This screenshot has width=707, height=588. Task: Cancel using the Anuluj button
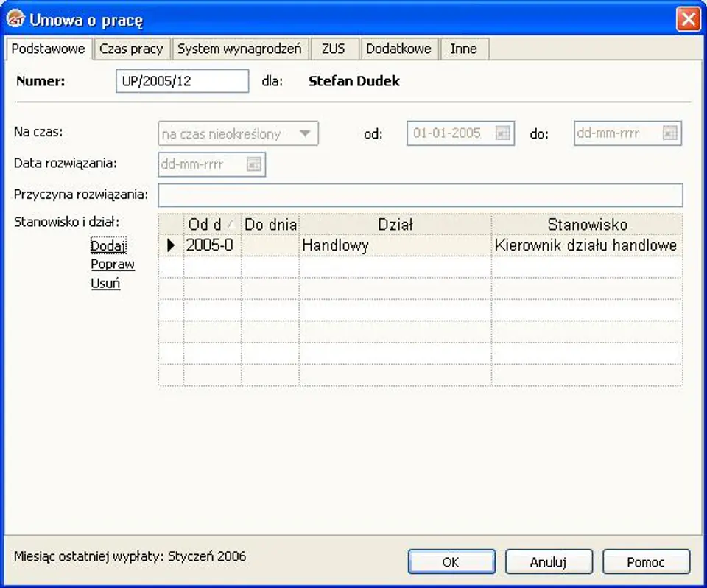pyautogui.click(x=549, y=561)
